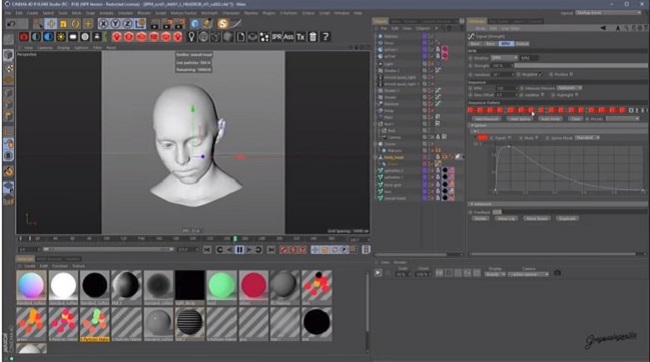
Task: Click the Render View clapperboard icon
Action: (155, 24)
